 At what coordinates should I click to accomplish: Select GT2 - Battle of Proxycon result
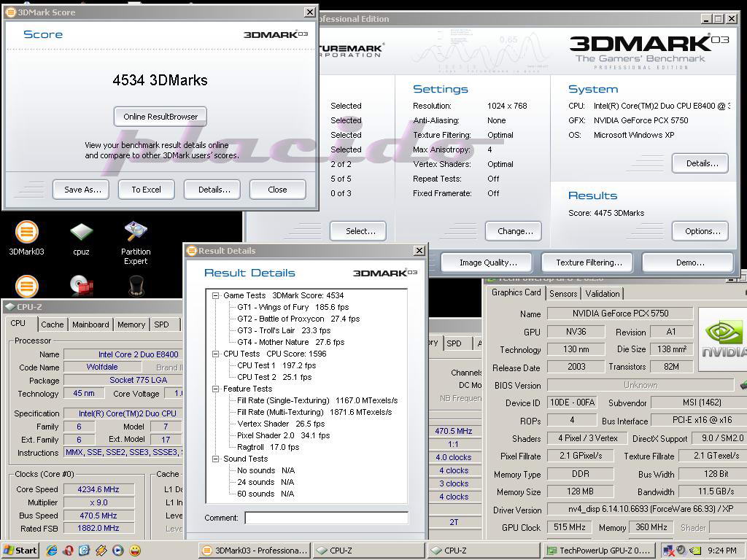point(298,319)
